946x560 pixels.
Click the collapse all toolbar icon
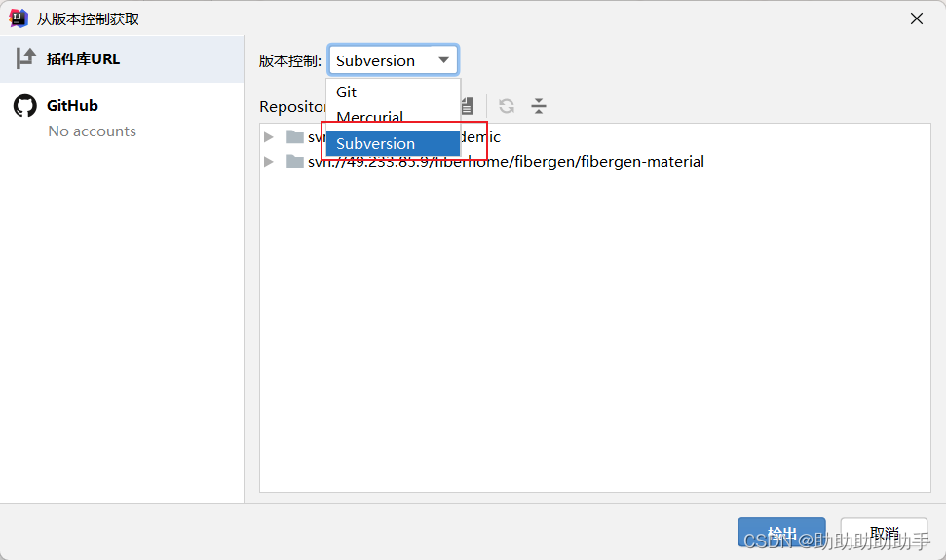(x=539, y=107)
